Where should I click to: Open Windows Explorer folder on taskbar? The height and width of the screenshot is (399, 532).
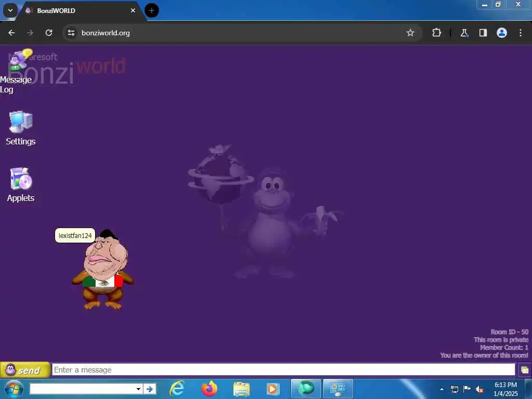(241, 389)
